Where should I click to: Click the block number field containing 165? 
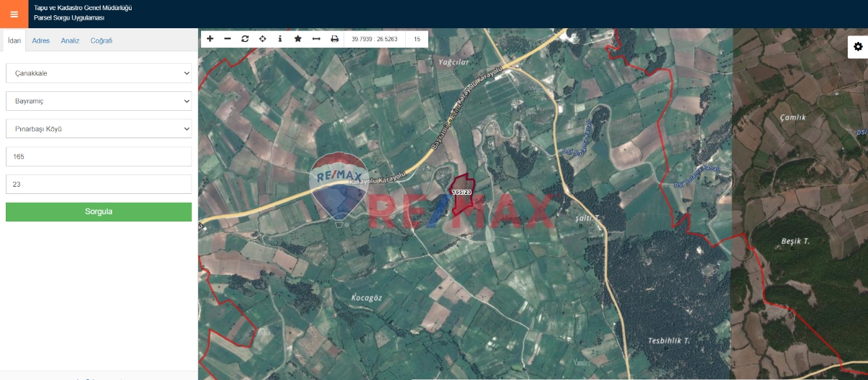tap(98, 156)
